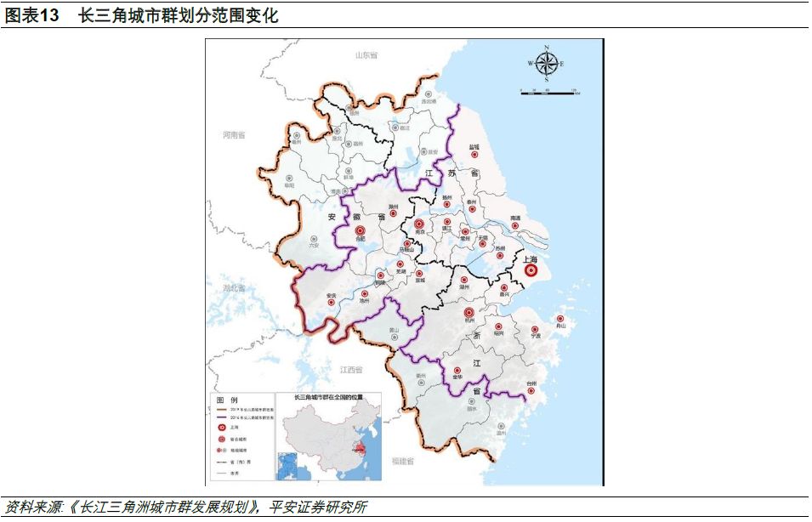Screen dimensions: 812x522
Task: Click the Zhoushan (舟山) island city marker
Action: (559, 319)
